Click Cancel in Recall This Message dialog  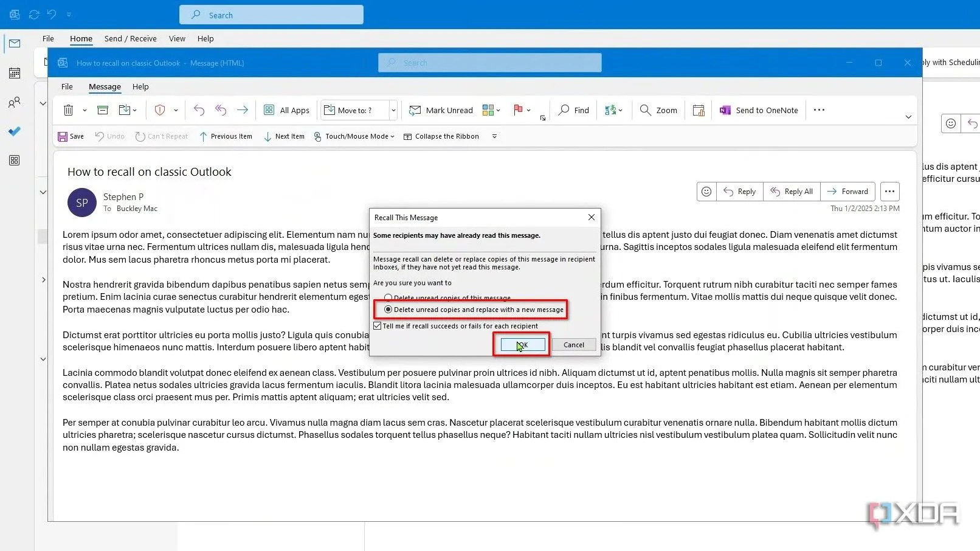click(x=573, y=345)
